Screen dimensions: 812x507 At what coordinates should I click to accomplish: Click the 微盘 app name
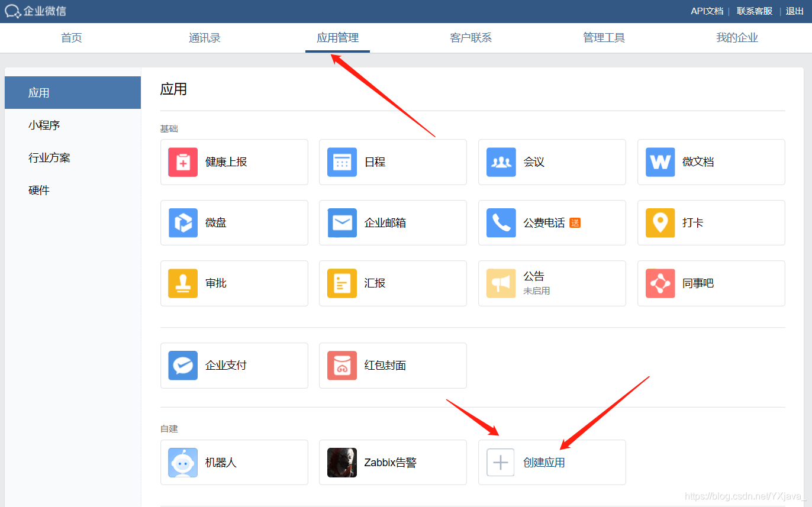216,223
